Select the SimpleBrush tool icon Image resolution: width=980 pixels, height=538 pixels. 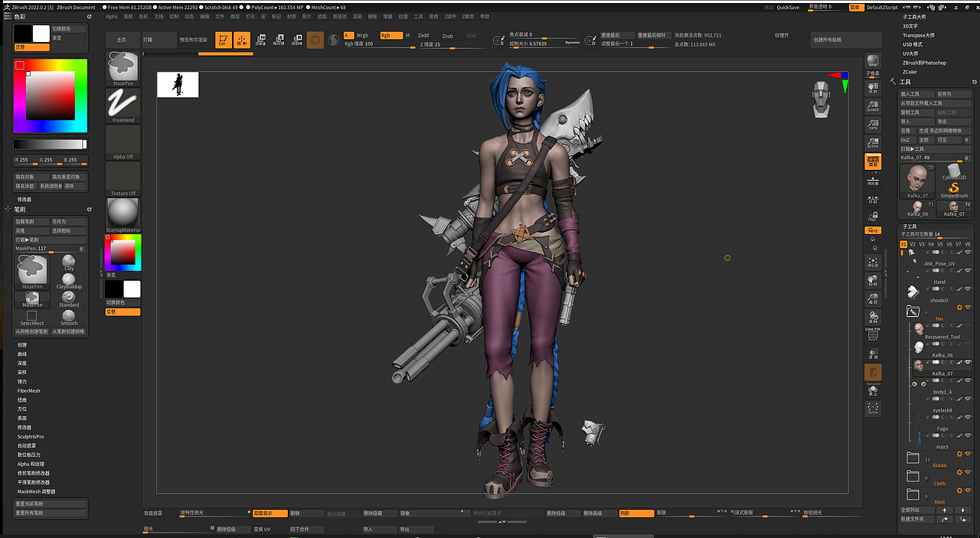954,189
